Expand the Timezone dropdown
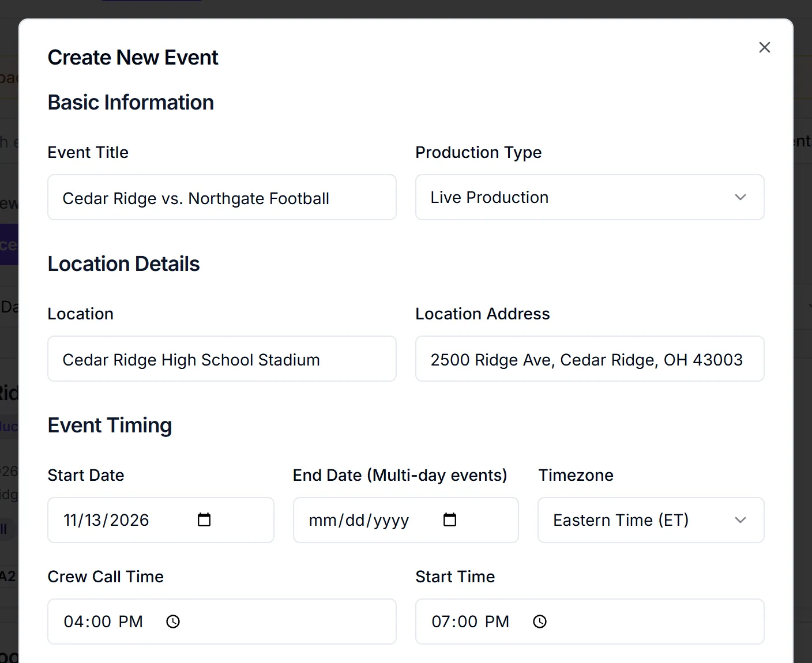 pyautogui.click(x=651, y=520)
